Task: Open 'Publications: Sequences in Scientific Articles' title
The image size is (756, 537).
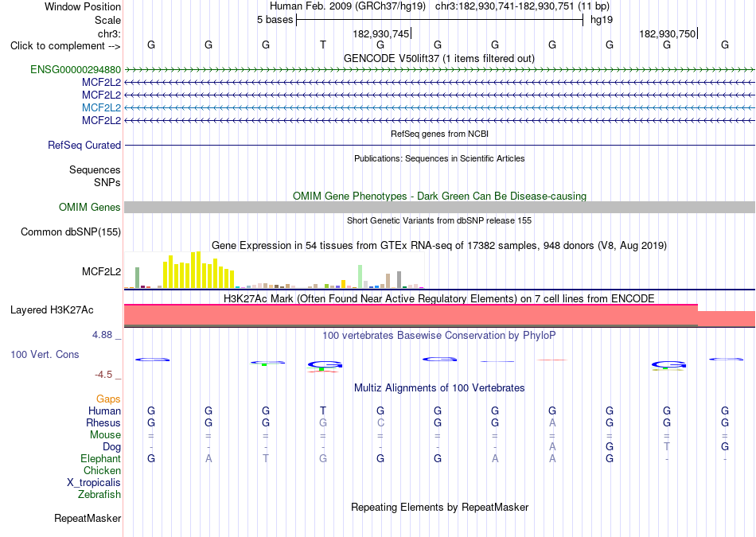Action: [439, 158]
